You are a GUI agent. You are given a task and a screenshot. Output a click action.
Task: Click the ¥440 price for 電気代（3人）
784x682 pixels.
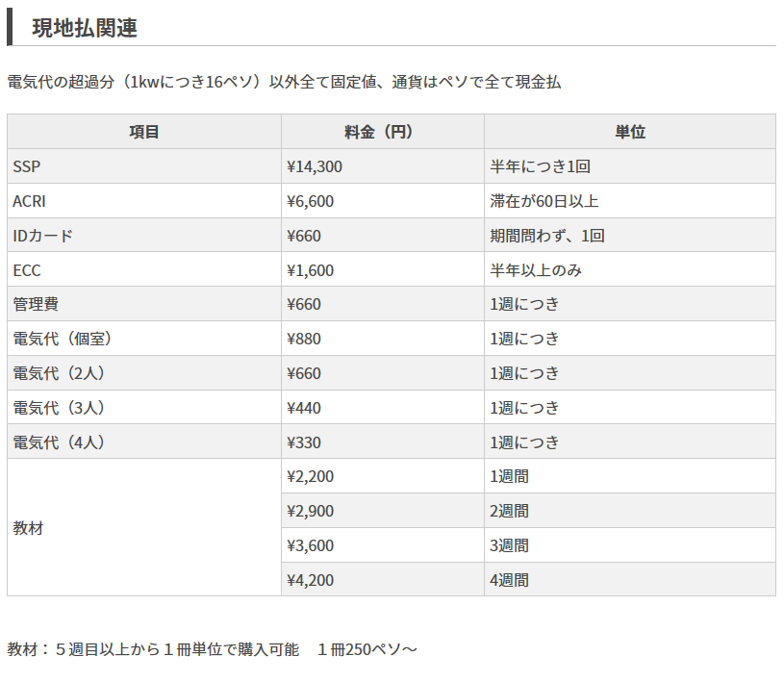[x=304, y=408]
